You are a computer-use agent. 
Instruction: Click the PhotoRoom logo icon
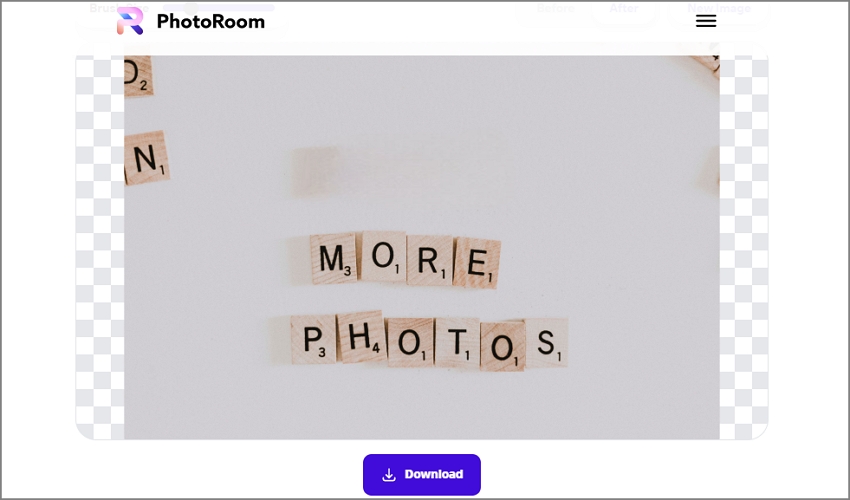point(130,21)
